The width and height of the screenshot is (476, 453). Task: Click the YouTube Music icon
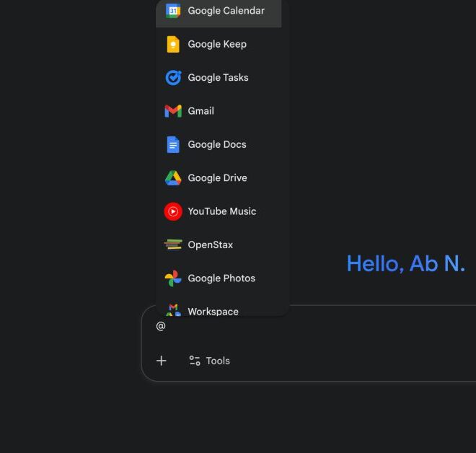(x=173, y=211)
